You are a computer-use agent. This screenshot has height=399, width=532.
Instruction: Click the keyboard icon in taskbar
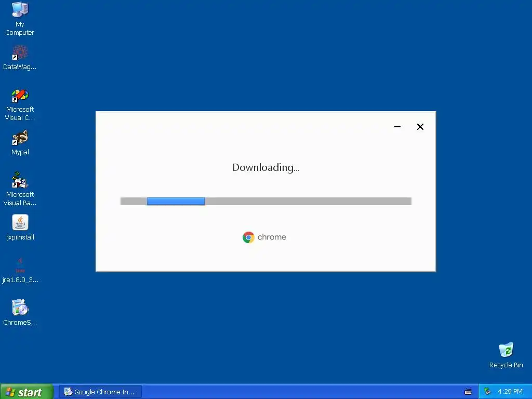point(468,392)
